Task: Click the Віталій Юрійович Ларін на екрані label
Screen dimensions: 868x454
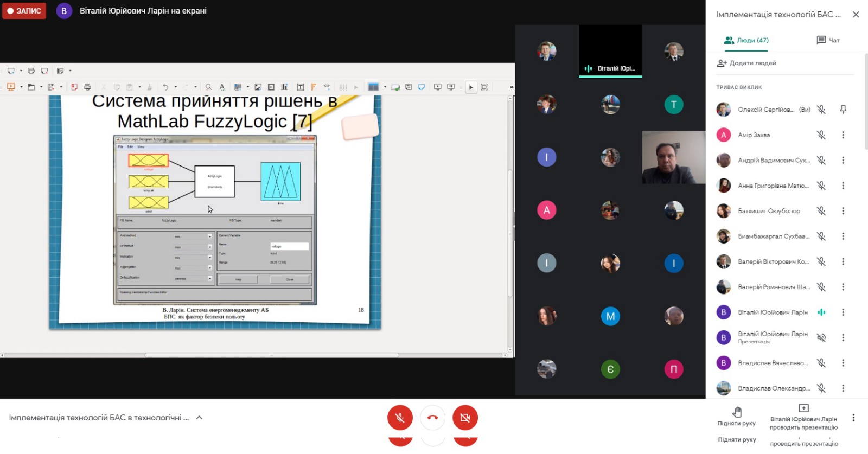Action: click(143, 11)
